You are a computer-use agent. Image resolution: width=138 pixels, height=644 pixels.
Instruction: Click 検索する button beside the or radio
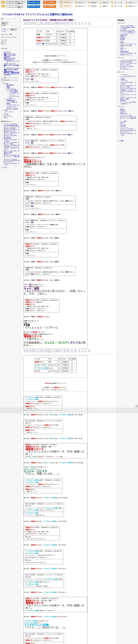13,30
